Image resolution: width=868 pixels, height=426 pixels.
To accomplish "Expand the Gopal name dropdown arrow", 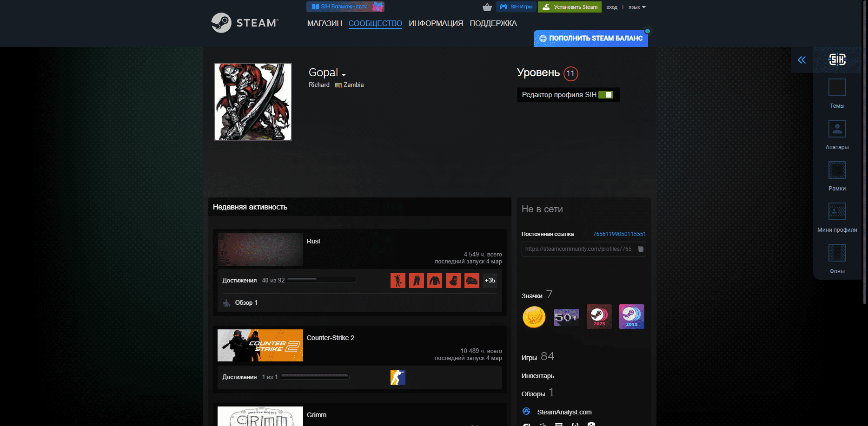I will pos(344,74).
